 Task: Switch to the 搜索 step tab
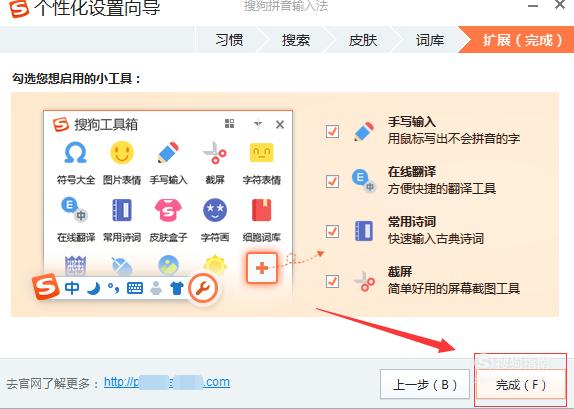coord(296,40)
